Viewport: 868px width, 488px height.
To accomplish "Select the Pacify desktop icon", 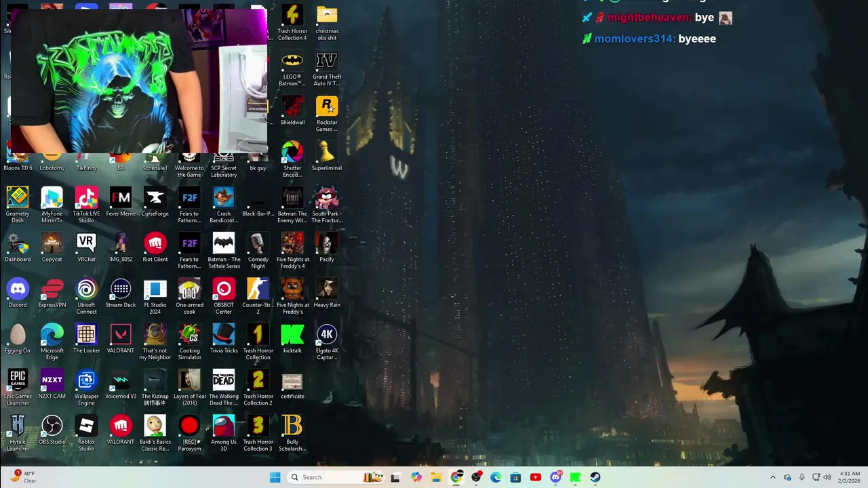I will click(x=327, y=247).
